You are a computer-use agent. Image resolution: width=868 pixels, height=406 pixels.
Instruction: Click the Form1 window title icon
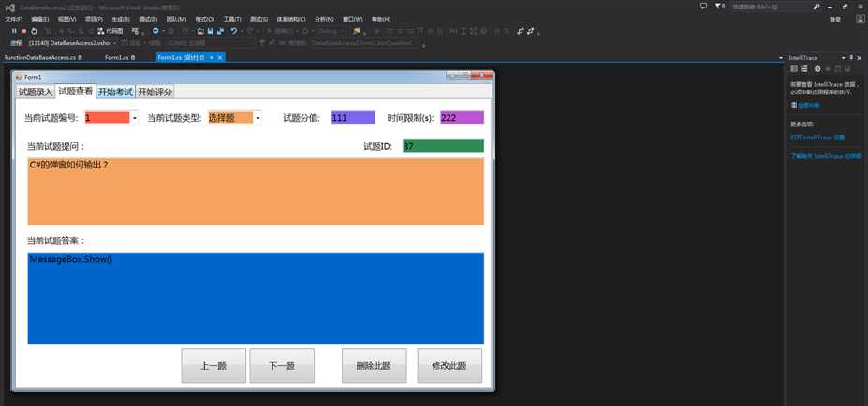point(19,77)
